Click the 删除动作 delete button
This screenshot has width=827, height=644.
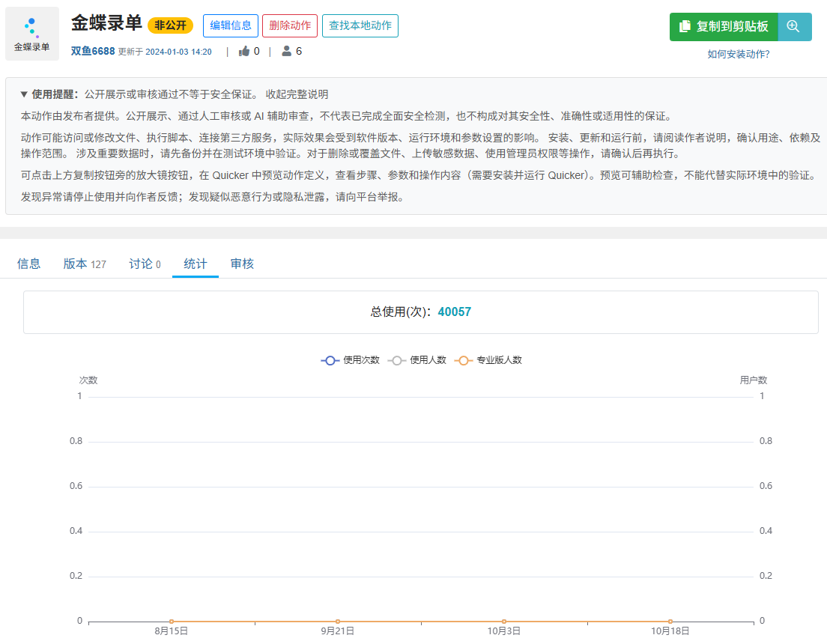290,26
